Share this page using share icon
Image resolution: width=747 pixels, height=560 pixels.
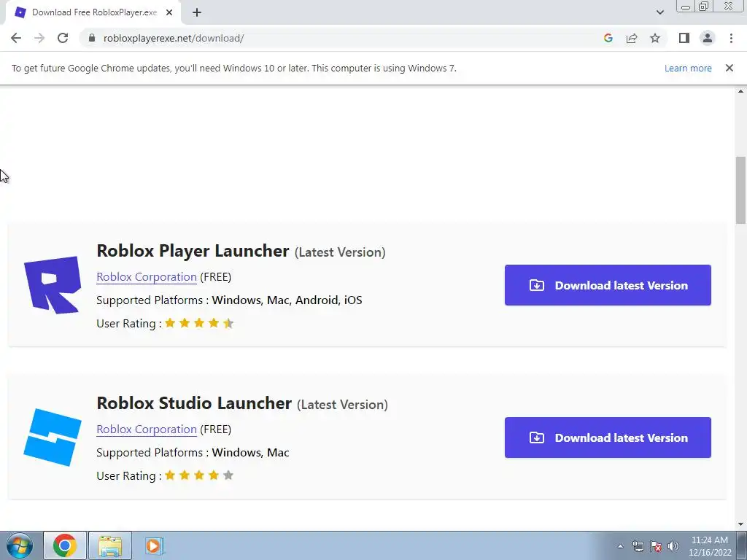[x=632, y=38]
